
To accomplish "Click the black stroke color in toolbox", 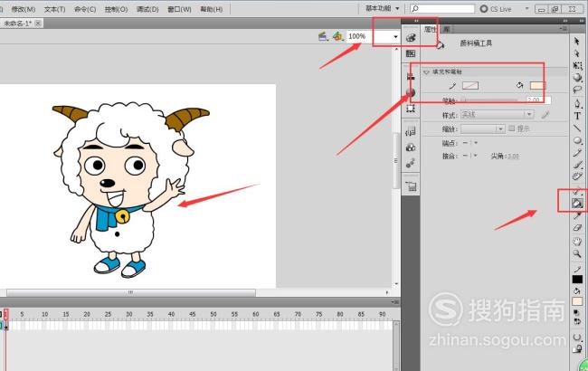I will (577, 280).
